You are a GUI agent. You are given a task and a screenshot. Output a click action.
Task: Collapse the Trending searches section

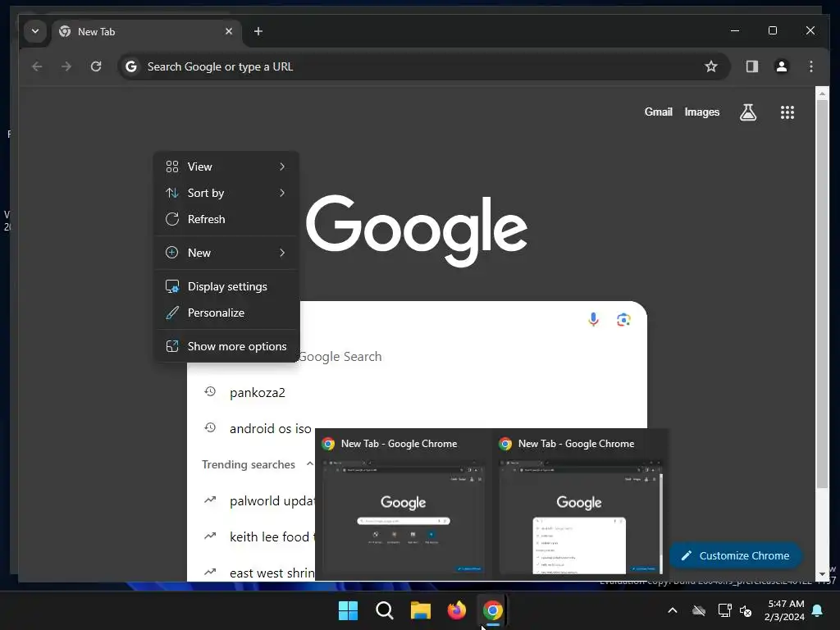click(309, 464)
